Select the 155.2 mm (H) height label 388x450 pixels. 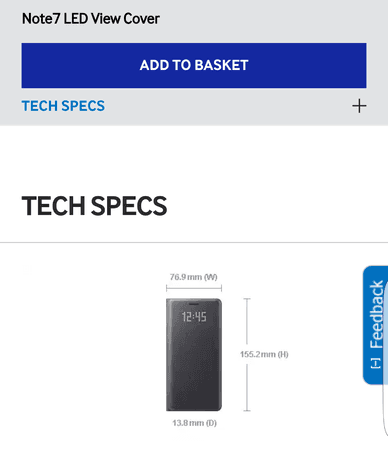(264, 354)
